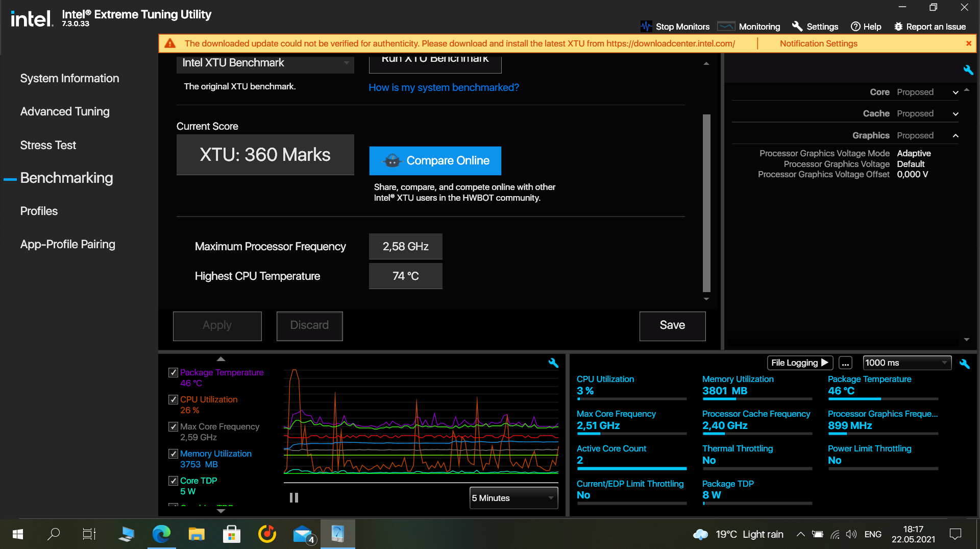
Task: Open the Wi-Fi network tray icon
Action: click(835, 534)
